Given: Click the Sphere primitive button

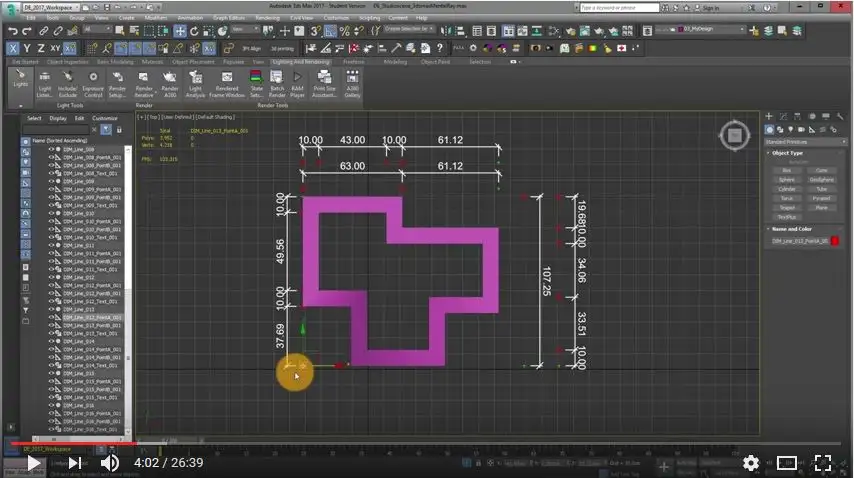Looking at the screenshot, I should (786, 180).
